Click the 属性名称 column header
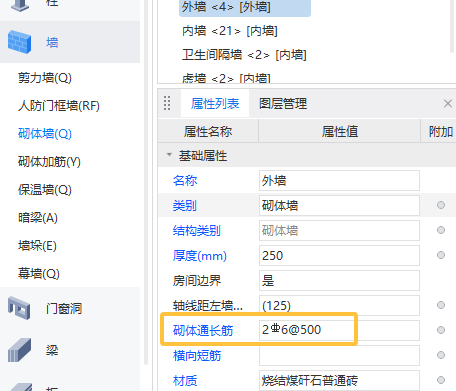This screenshot has height=391, width=456. click(208, 131)
